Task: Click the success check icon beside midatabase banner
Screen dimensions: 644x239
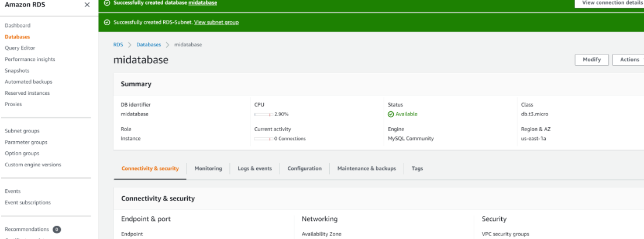Action: click(107, 2)
